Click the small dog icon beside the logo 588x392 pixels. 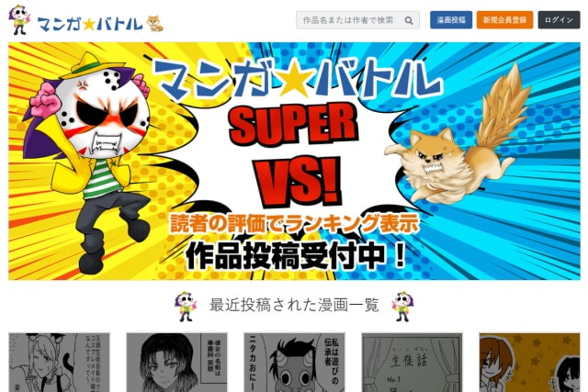155,24
